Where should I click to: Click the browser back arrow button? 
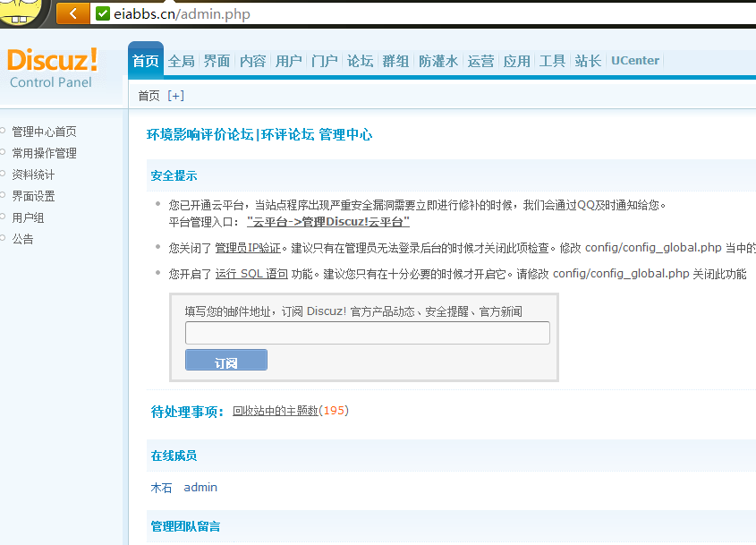click(x=72, y=13)
